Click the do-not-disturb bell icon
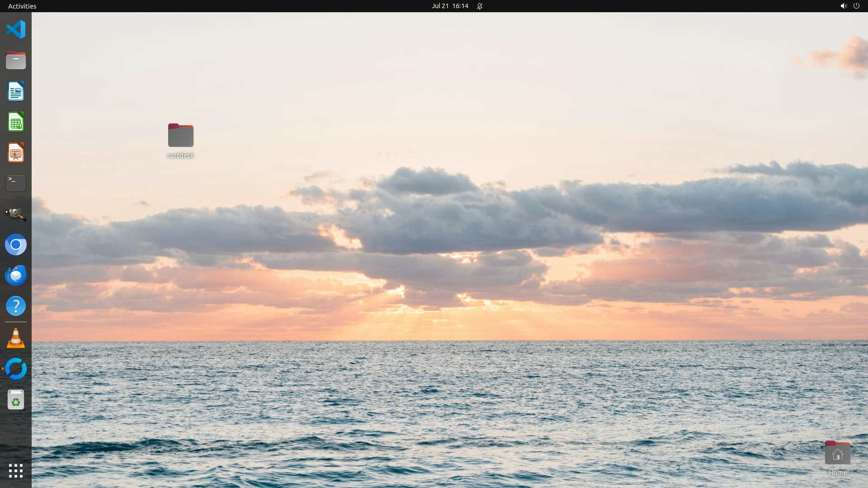868x488 pixels. (480, 6)
